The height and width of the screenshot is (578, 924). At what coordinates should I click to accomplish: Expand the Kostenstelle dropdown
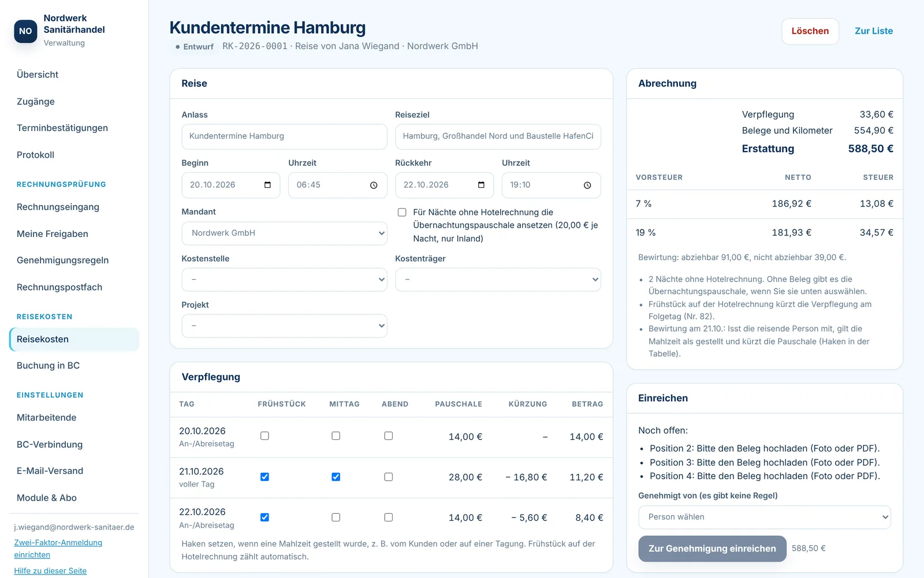click(284, 280)
